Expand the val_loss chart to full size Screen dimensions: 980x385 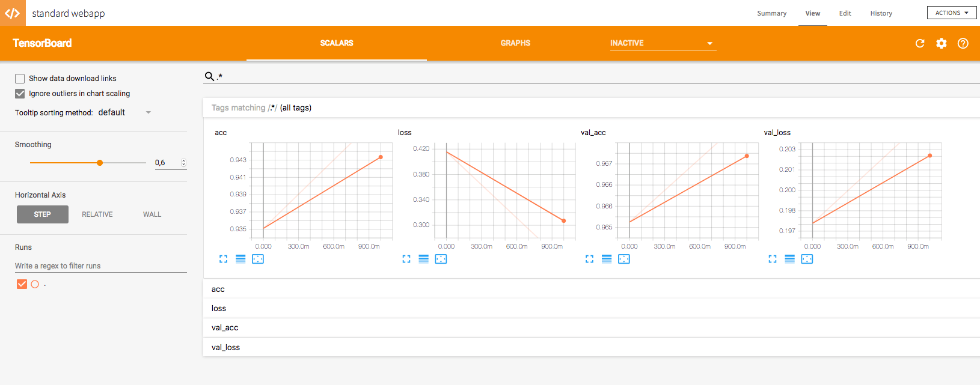(773, 259)
